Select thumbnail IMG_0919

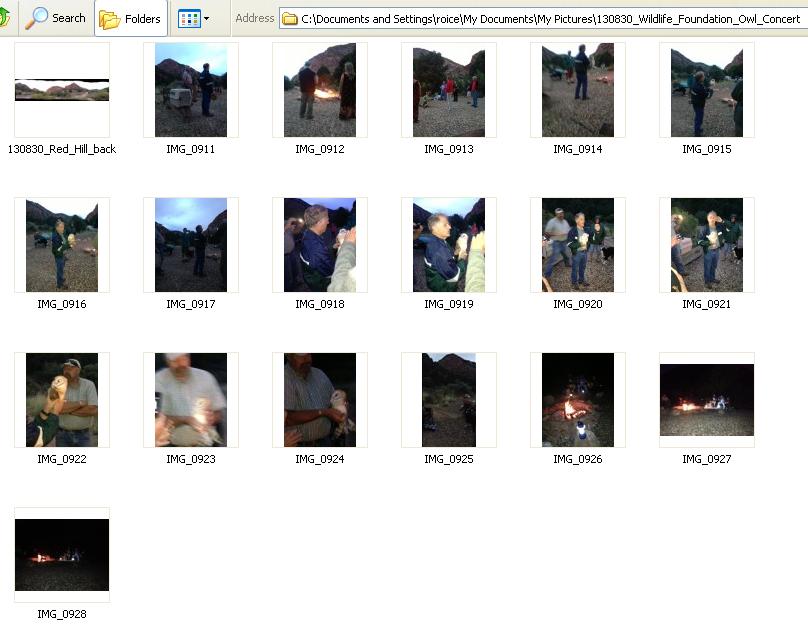(x=449, y=245)
